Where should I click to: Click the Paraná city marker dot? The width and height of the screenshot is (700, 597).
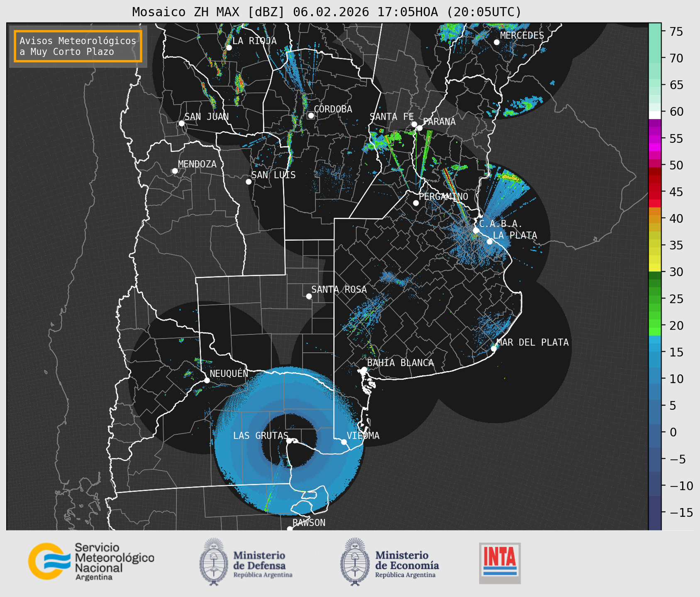click(x=420, y=128)
